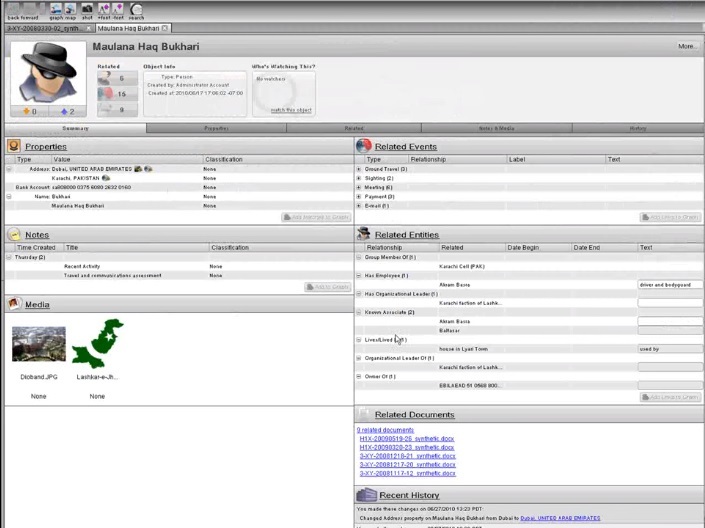Viewport: 705px width, 528px height.
Task: Click the orange star counter showing 0
Action: tap(30, 111)
